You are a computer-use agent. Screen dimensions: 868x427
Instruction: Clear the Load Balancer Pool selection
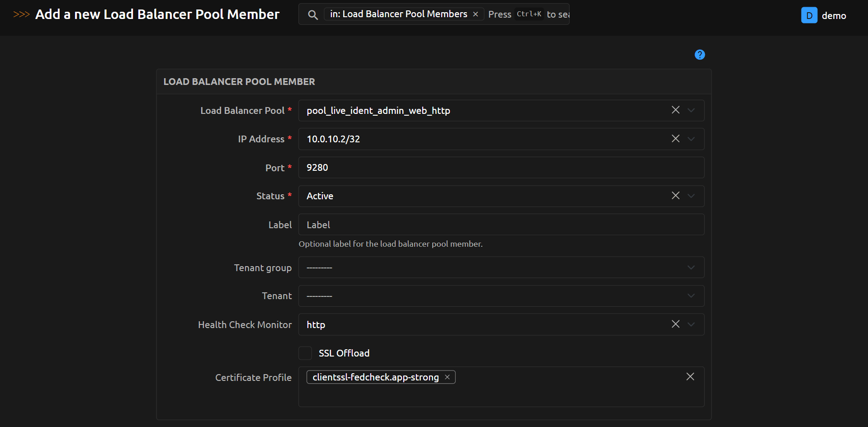[x=675, y=110]
